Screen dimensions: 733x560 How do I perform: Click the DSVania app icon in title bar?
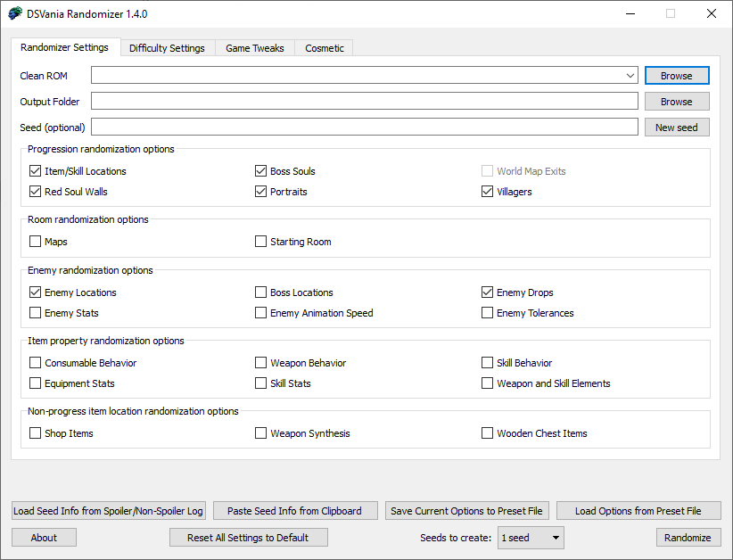pyautogui.click(x=15, y=13)
